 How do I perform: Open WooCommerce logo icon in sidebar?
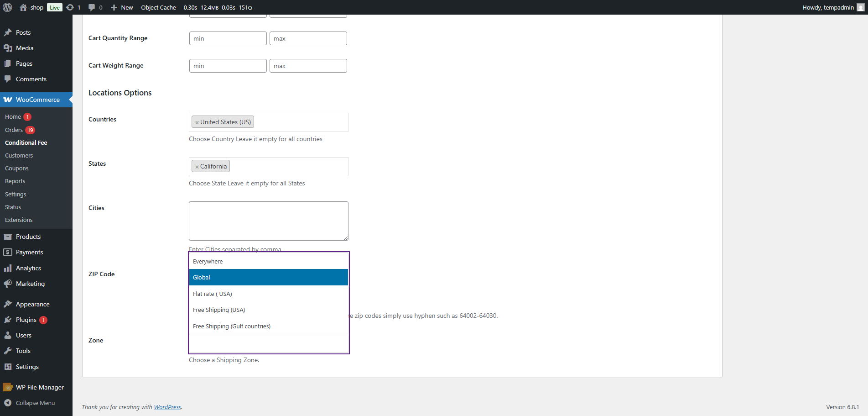click(x=8, y=100)
